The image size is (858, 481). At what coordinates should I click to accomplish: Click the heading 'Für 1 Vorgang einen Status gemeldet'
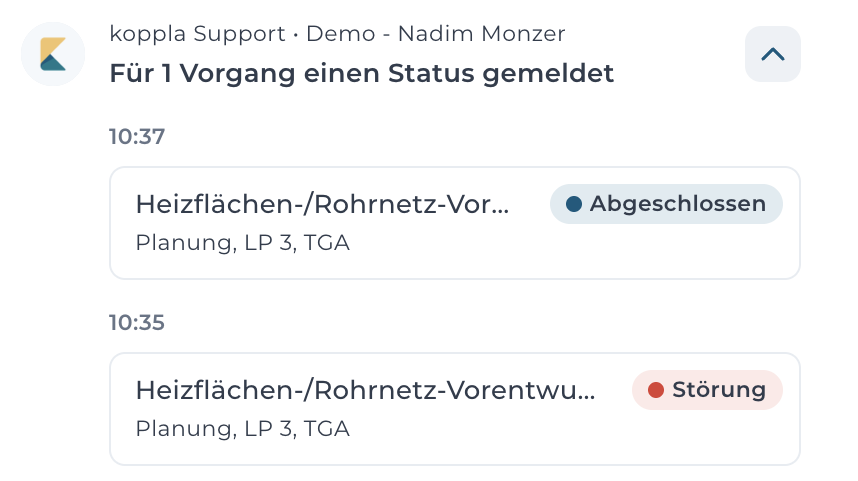362,73
